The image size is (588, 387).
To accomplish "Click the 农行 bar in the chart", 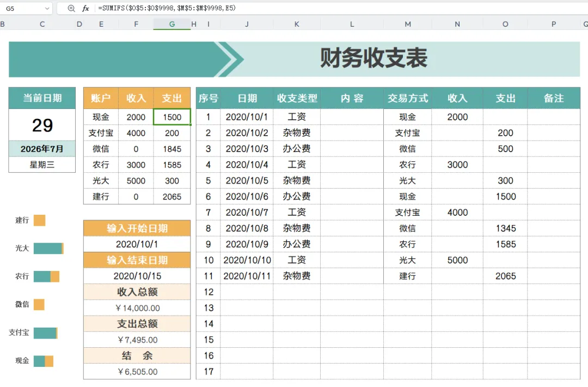I will coord(46,276).
